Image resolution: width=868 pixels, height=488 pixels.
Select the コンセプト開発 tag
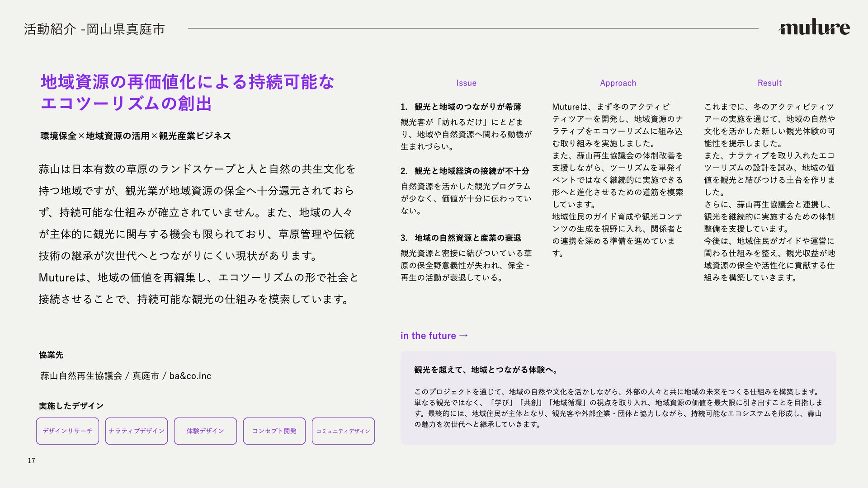click(x=274, y=431)
